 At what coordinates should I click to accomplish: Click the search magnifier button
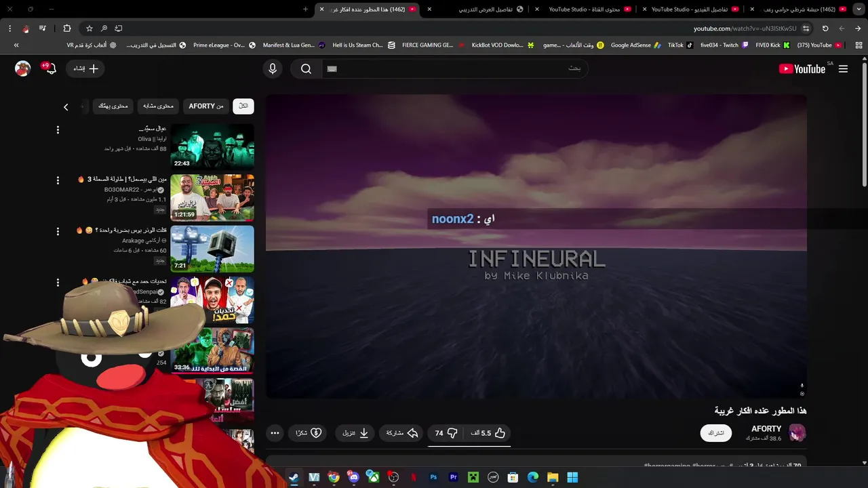point(306,68)
